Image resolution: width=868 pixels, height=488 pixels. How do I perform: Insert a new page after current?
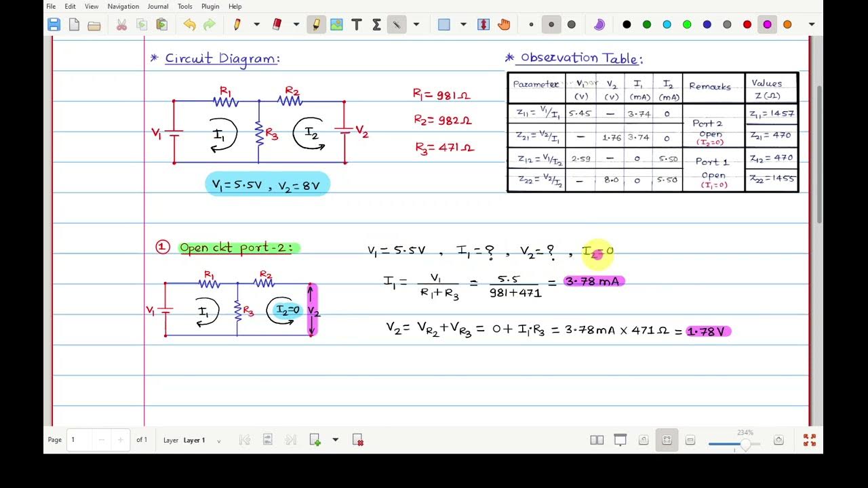click(x=315, y=440)
